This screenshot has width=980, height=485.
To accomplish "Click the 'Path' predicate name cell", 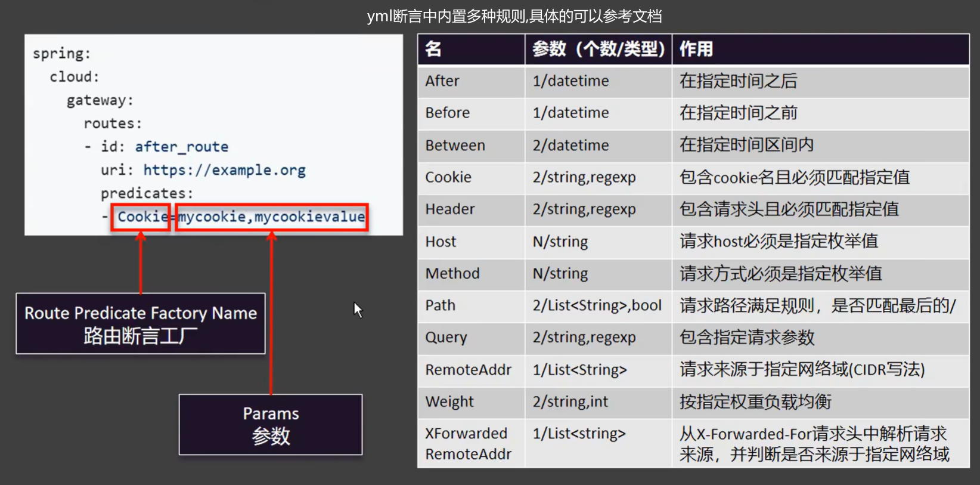I will (471, 305).
